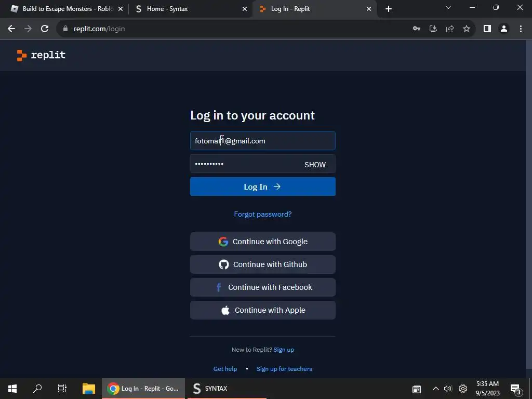Open Forgot password link

262,215
